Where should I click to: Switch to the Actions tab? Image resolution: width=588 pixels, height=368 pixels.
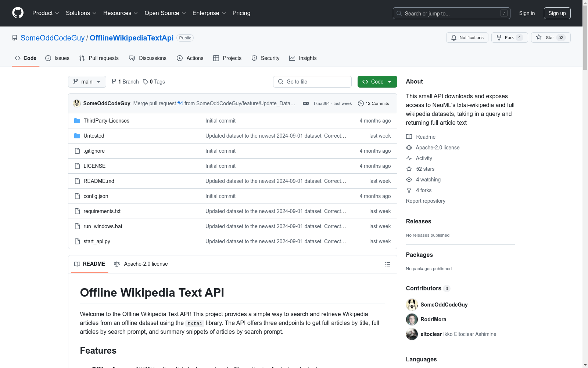click(x=190, y=58)
